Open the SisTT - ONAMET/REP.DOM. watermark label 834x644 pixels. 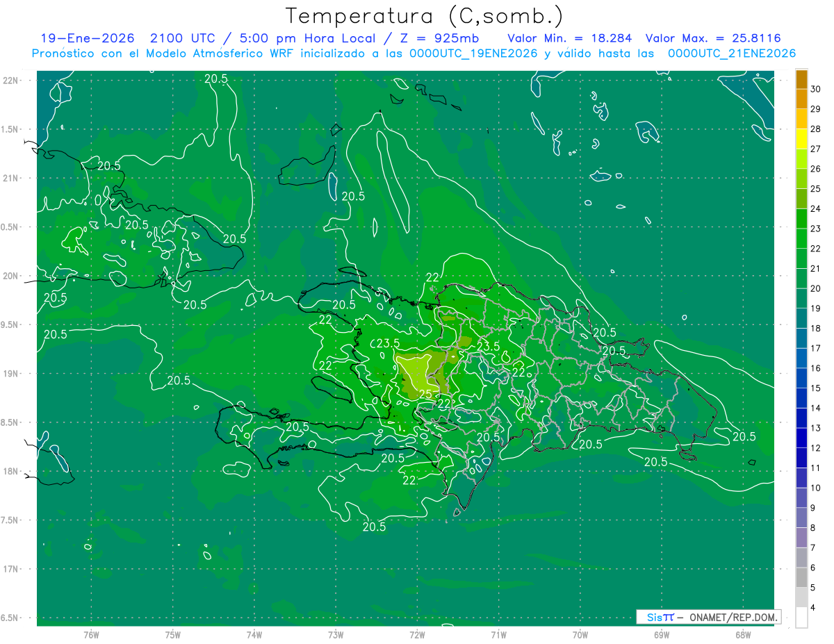click(708, 617)
